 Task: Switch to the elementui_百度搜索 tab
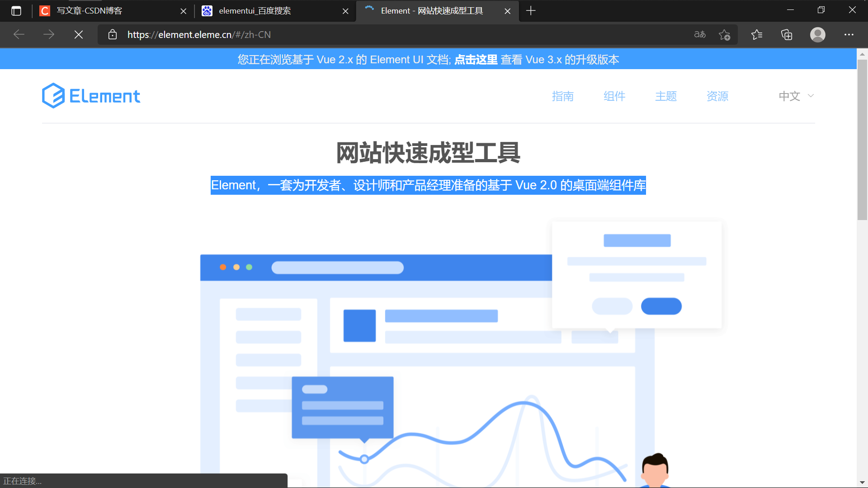click(x=253, y=11)
